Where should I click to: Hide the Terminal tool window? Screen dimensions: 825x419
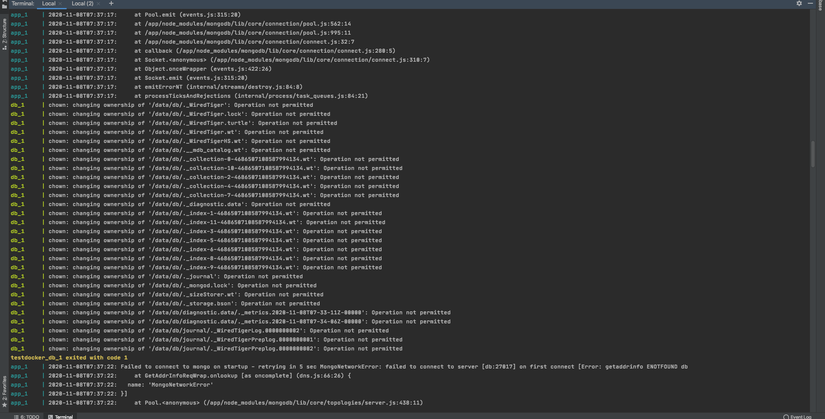tap(810, 3)
